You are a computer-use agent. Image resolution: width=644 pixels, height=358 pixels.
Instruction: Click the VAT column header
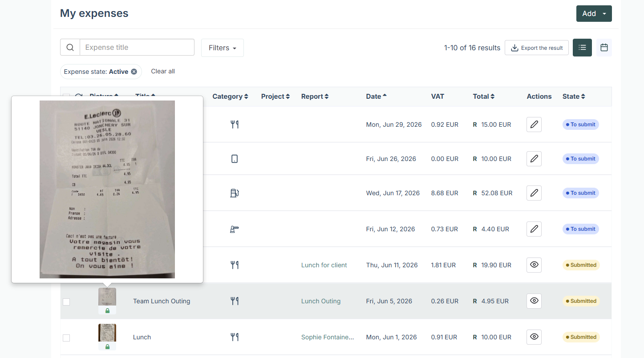click(x=437, y=97)
